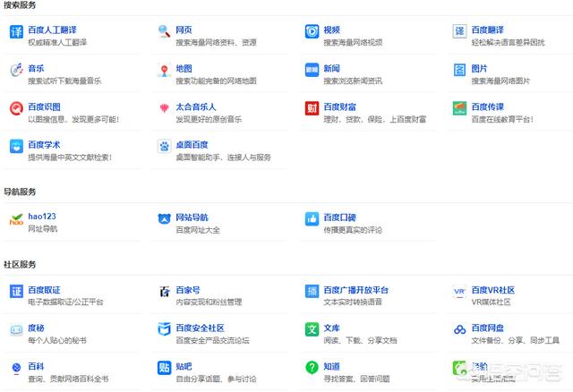The height and width of the screenshot is (392, 573).
Task: Click the 导航服务 section heading
Action: pos(20,192)
